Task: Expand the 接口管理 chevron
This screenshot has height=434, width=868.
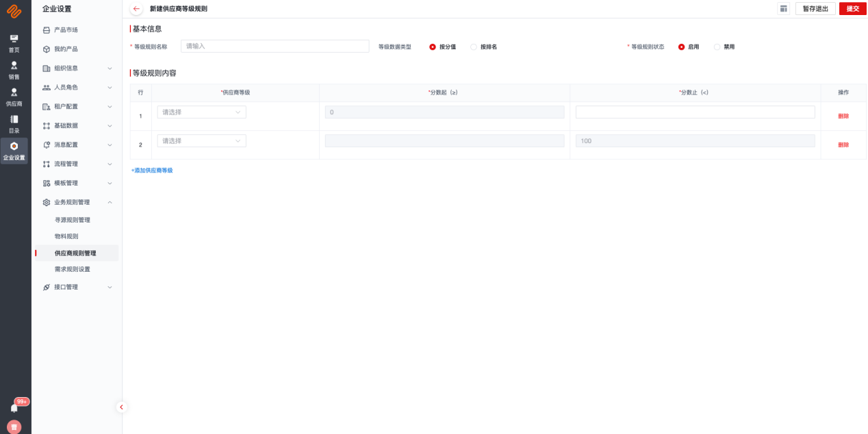Action: [110, 288]
